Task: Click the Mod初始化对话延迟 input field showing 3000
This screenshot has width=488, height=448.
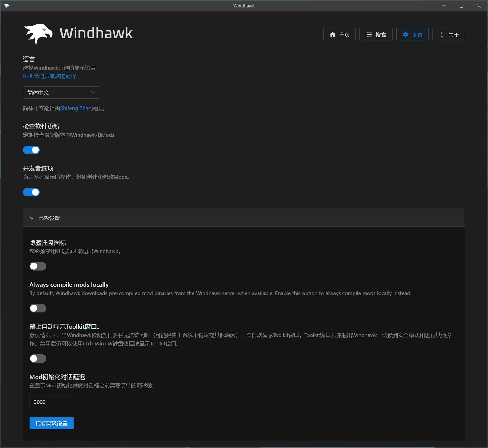Action: coord(54,402)
